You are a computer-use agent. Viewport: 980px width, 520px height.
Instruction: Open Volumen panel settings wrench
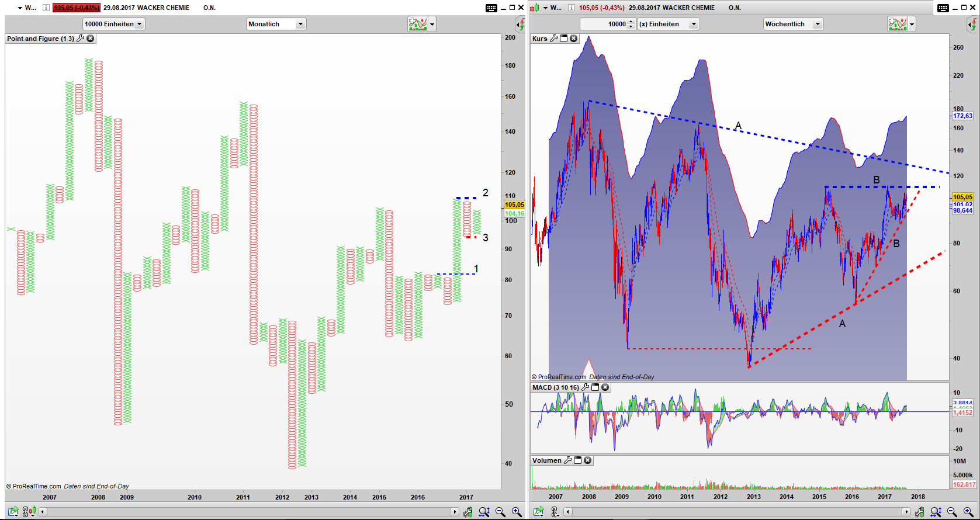click(x=567, y=460)
